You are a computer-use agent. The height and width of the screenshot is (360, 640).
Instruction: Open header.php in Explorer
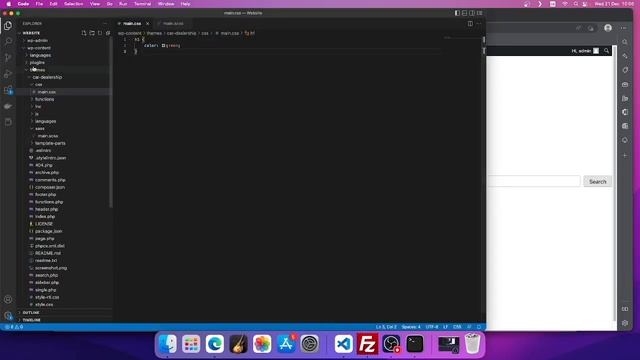coord(46,209)
